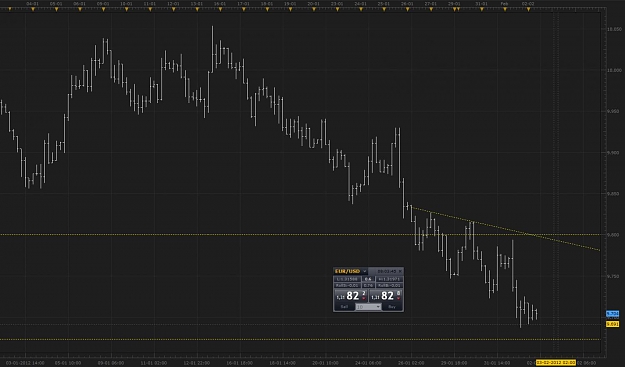Select the 27-01 day marker triangle
This screenshot has width=625, height=367.
click(431, 9)
